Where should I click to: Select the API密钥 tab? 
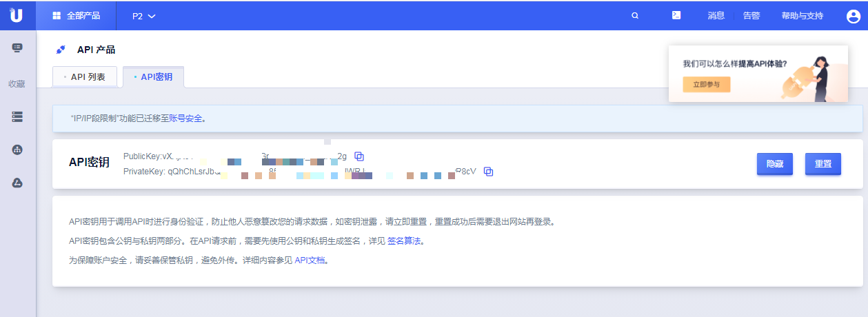154,77
